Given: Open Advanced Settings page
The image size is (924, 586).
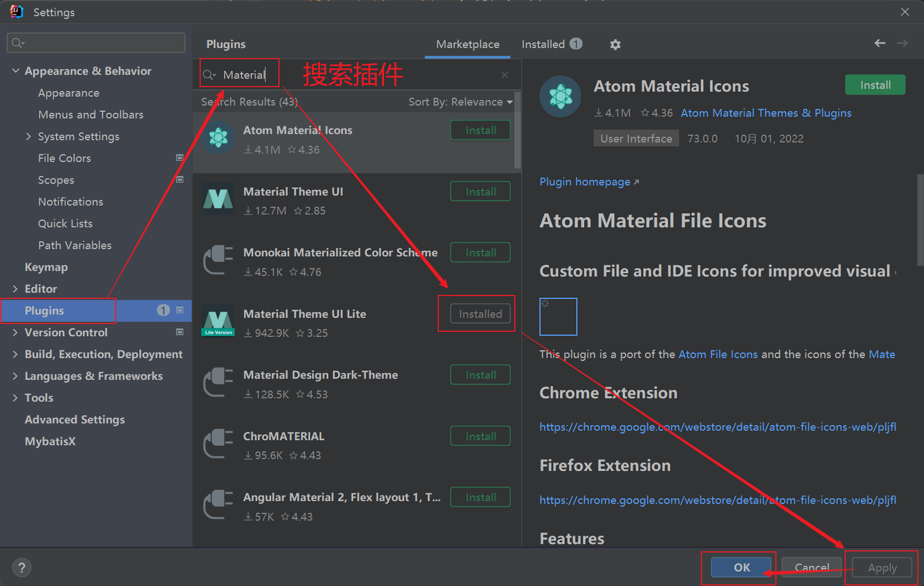Looking at the screenshot, I should [x=75, y=420].
